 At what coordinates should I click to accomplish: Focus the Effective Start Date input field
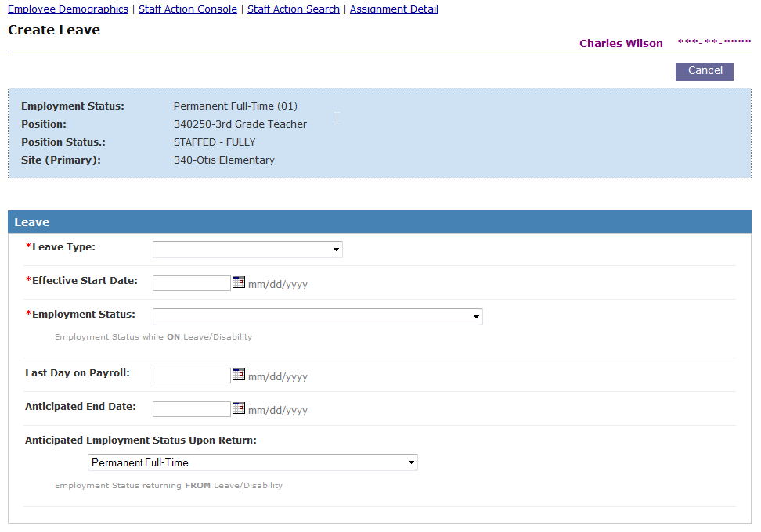(192, 283)
